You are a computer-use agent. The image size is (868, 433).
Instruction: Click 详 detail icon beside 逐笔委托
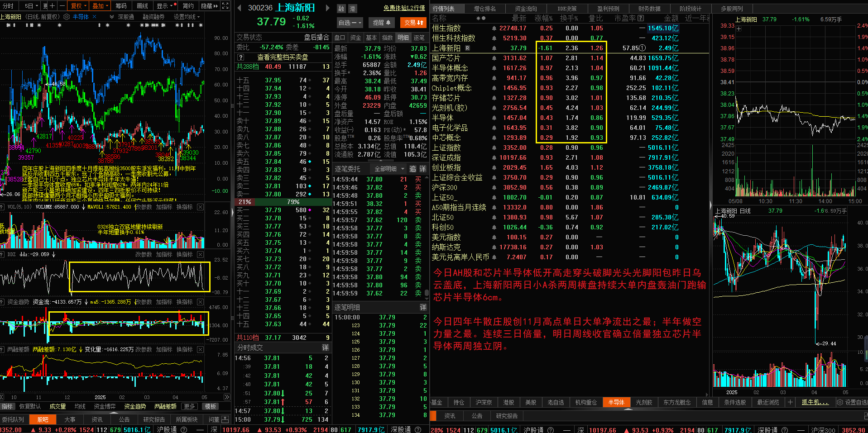tap(422, 169)
